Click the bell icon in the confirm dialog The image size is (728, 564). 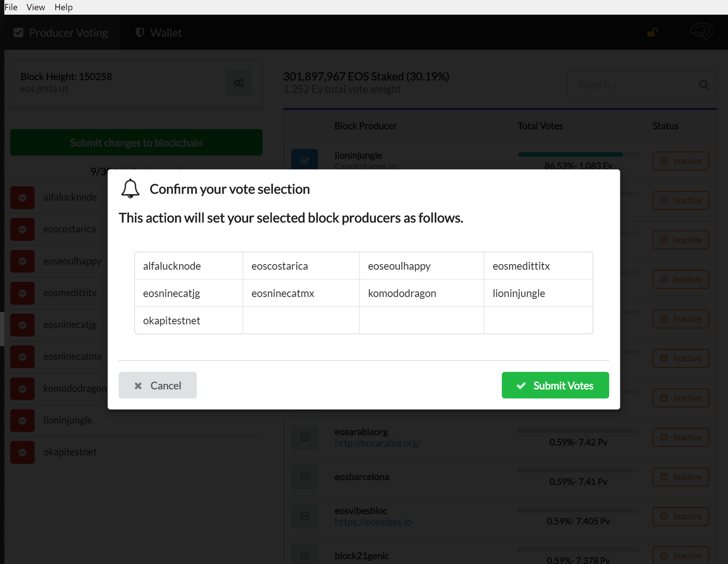tap(130, 188)
